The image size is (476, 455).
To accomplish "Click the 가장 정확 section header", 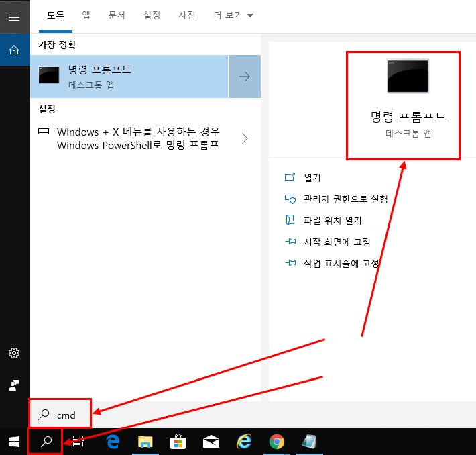I will click(x=57, y=45).
